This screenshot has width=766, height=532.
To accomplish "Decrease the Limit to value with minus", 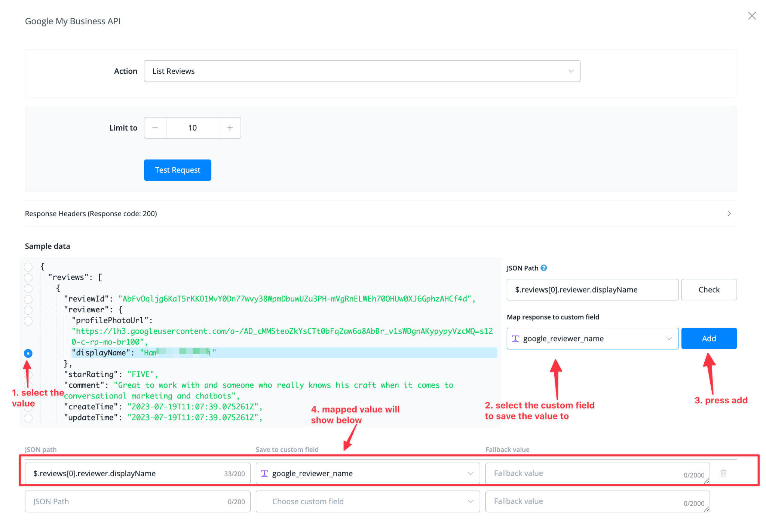I will click(x=155, y=128).
